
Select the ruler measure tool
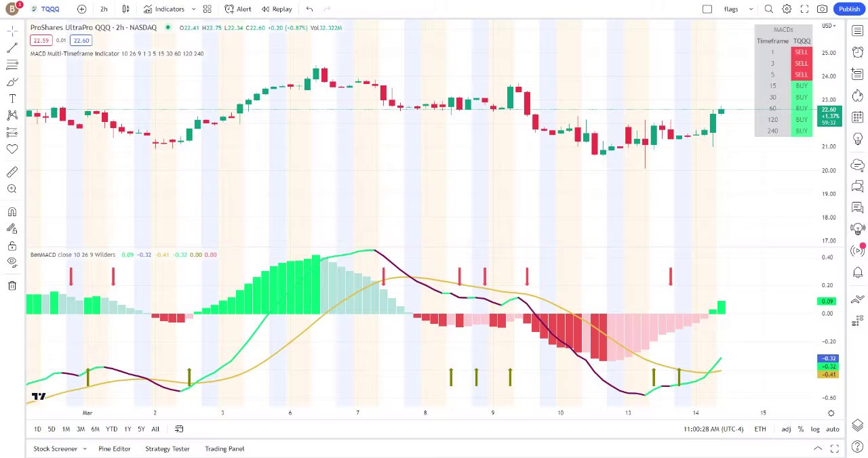12,172
